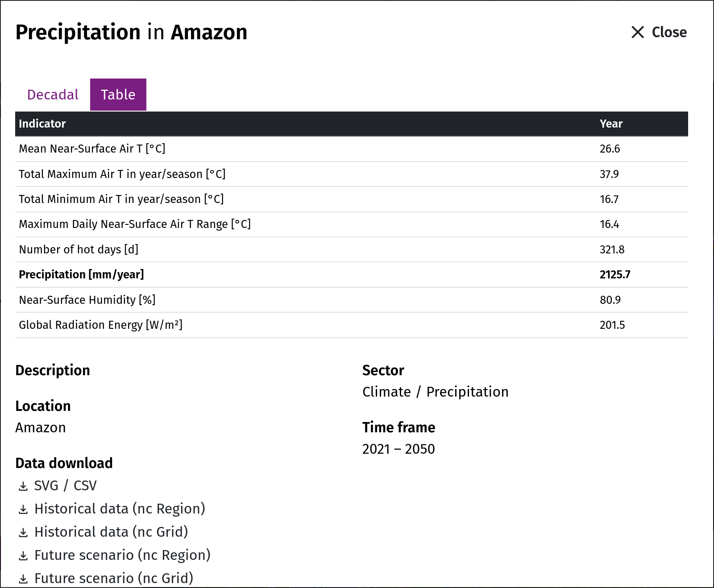This screenshot has width=714, height=588.
Task: Click the humidity value 80.9
Action: (x=610, y=300)
